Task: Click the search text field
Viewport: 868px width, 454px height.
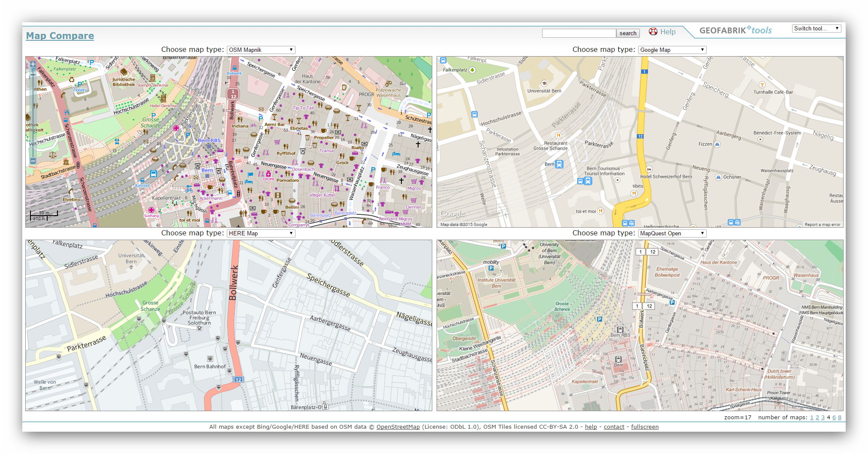Action: (x=579, y=33)
